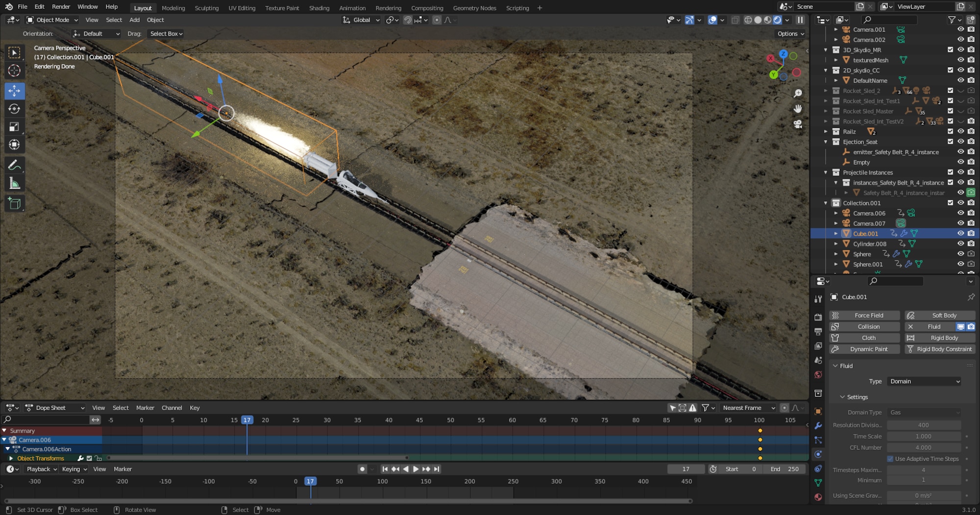Toggle the Ejection_Seat collection checkbox
Image resolution: width=980 pixels, height=515 pixels.
coord(950,142)
